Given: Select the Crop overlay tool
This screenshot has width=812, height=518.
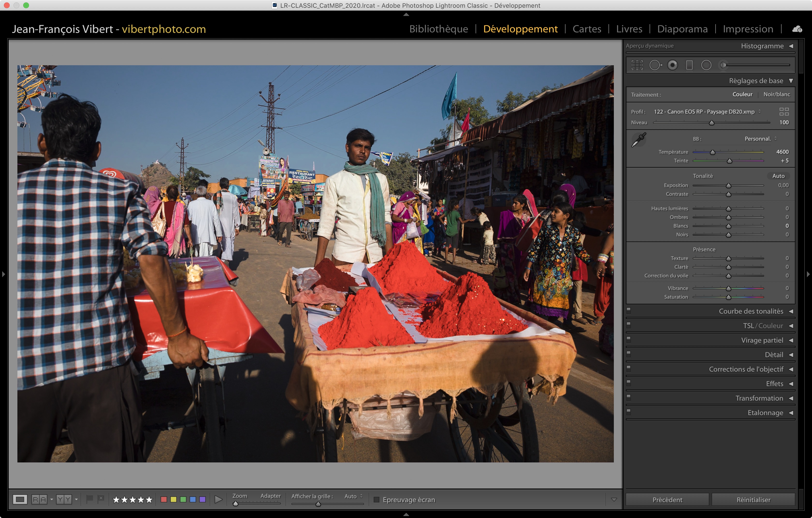Looking at the screenshot, I should point(637,65).
